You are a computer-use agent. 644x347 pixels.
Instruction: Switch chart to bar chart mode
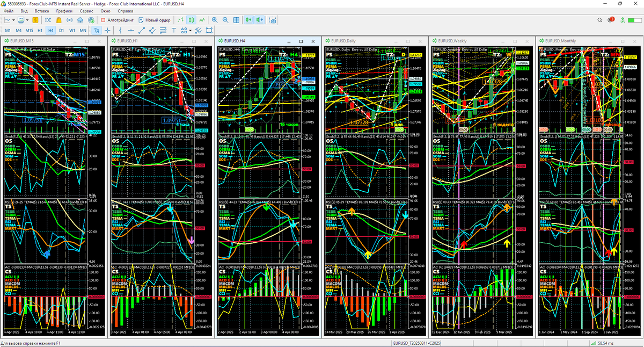pyautogui.click(x=181, y=20)
